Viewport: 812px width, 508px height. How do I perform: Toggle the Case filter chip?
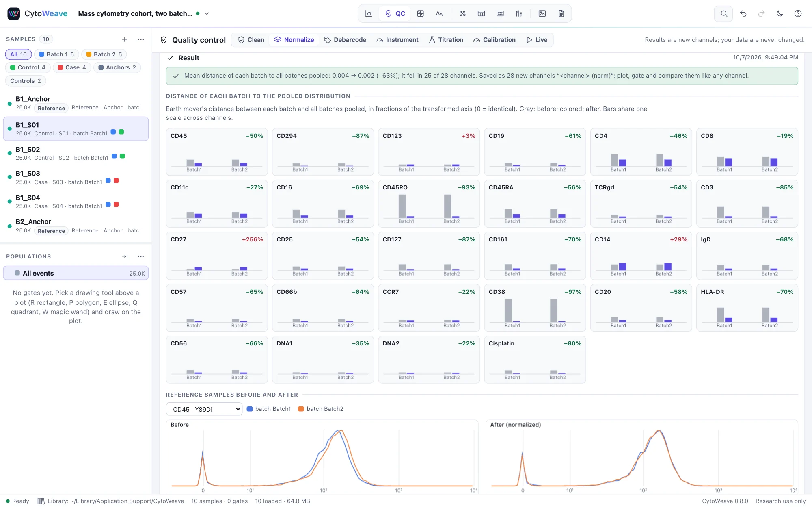tap(72, 67)
